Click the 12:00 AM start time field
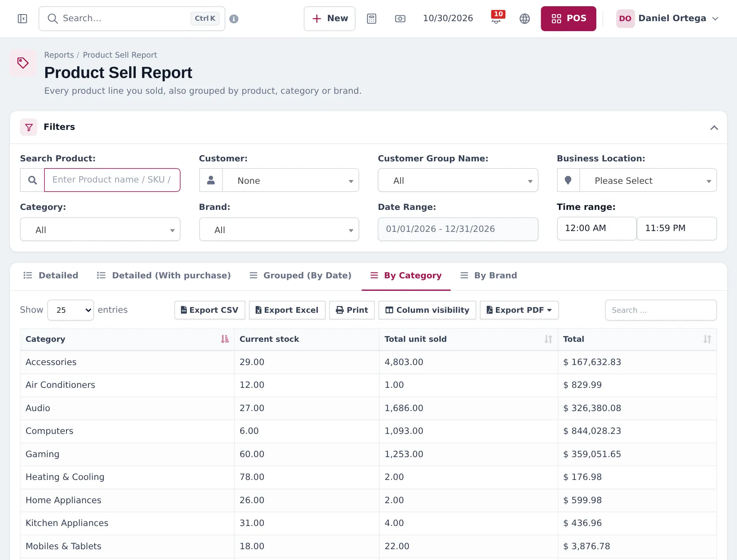The image size is (737, 560). [596, 229]
